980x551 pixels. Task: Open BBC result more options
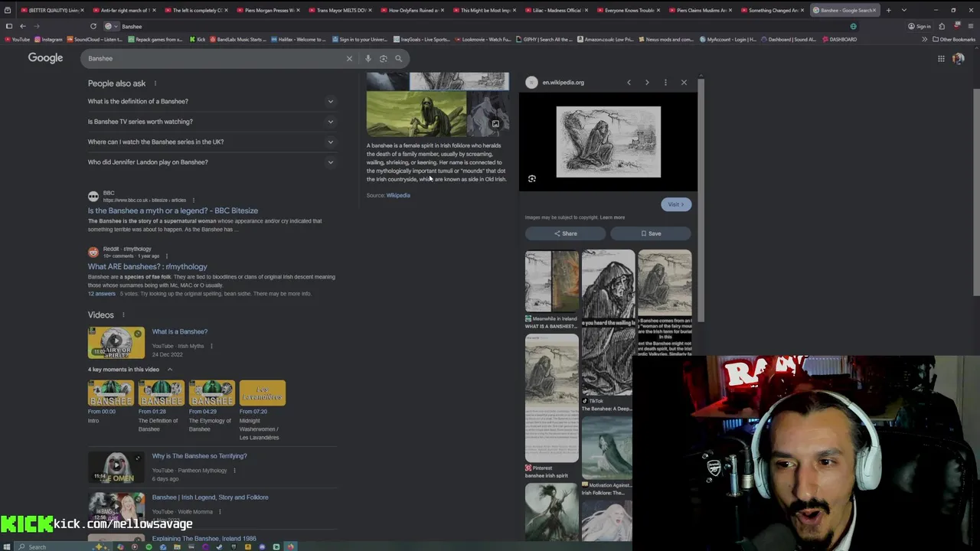[x=193, y=200]
